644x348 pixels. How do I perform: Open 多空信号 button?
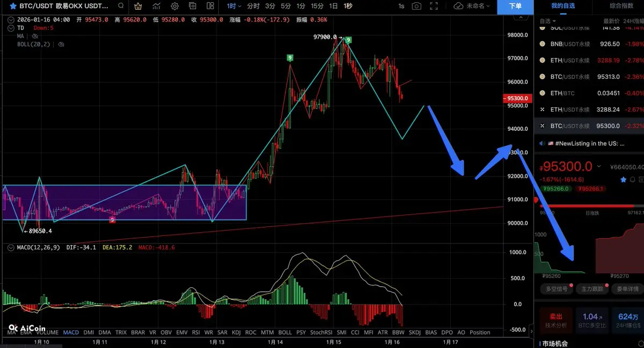[x=556, y=289]
